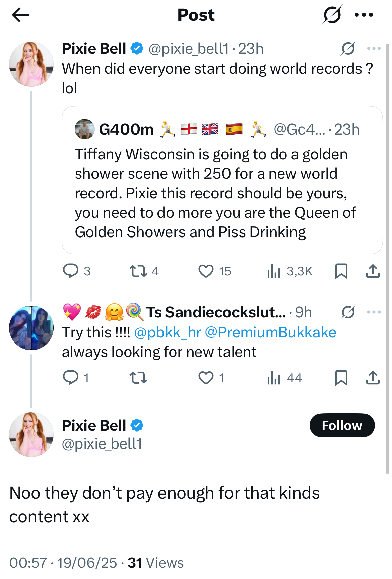This screenshot has width=392, height=579.
Task: Bookmark the Ts Sandiecockslut reply
Action: 341,378
